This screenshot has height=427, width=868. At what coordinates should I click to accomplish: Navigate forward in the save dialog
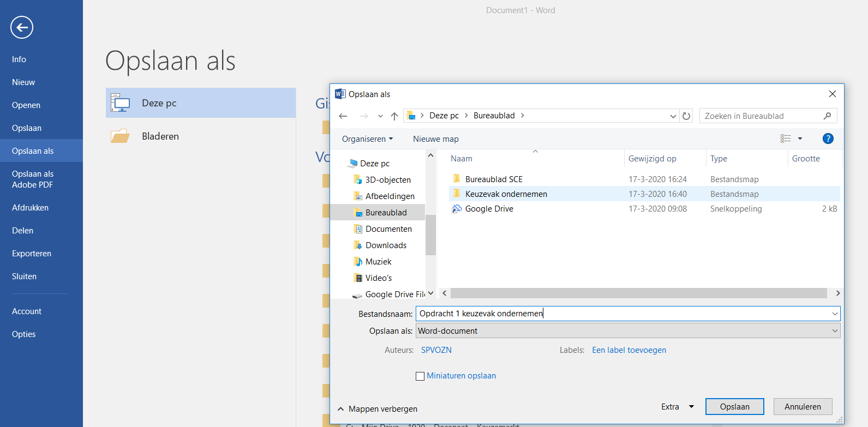pyautogui.click(x=364, y=116)
